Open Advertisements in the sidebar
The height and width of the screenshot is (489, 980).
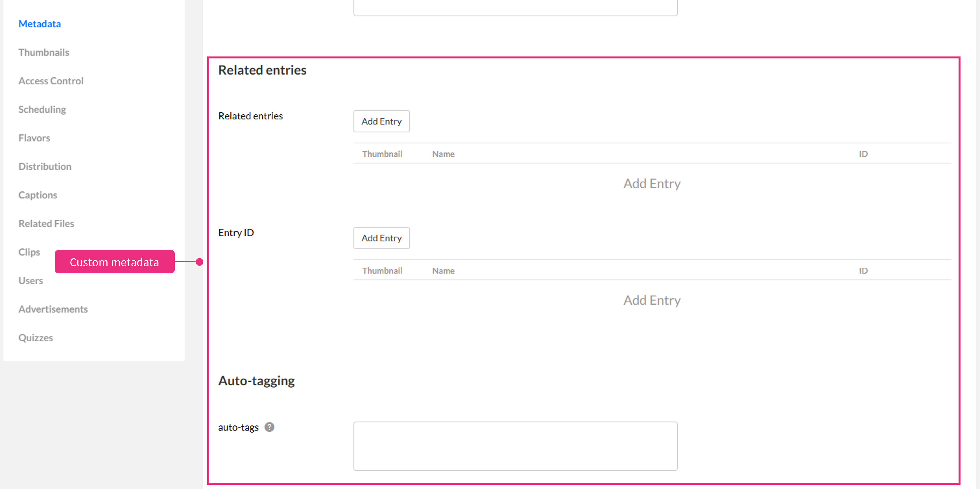coord(53,309)
